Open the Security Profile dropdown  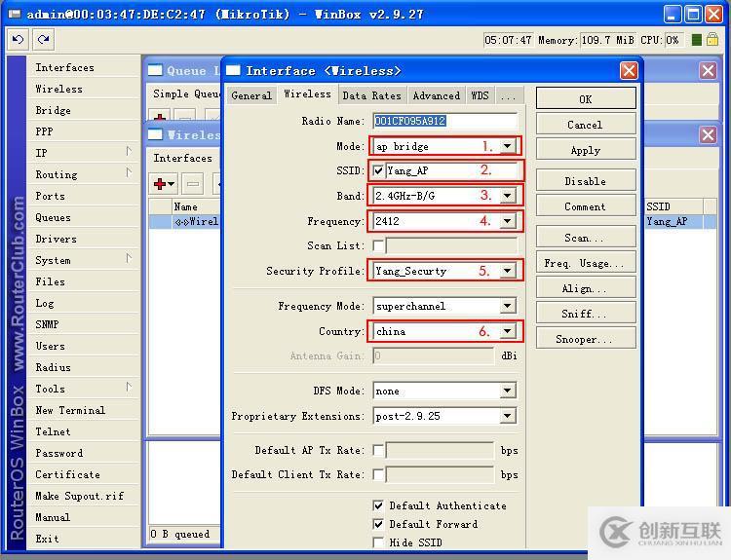[x=507, y=271]
